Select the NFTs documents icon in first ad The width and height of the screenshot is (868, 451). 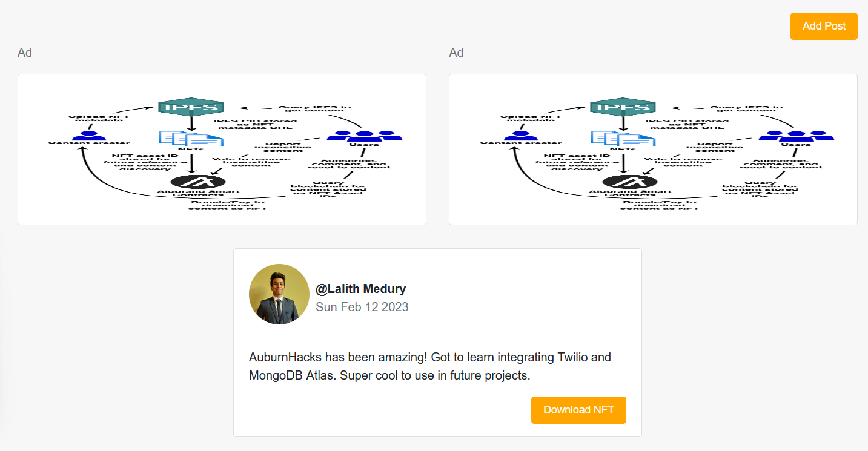click(x=191, y=139)
